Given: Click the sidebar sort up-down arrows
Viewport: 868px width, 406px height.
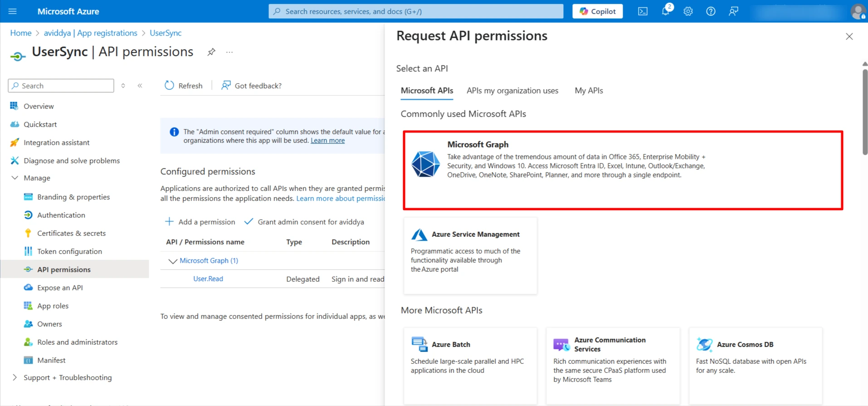Looking at the screenshot, I should 123,85.
